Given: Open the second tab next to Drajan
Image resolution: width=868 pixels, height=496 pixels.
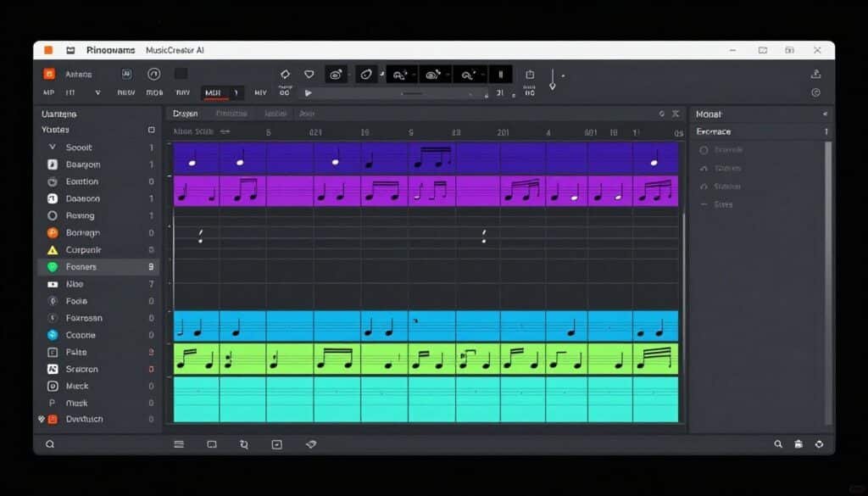Looking at the screenshot, I should point(231,114).
